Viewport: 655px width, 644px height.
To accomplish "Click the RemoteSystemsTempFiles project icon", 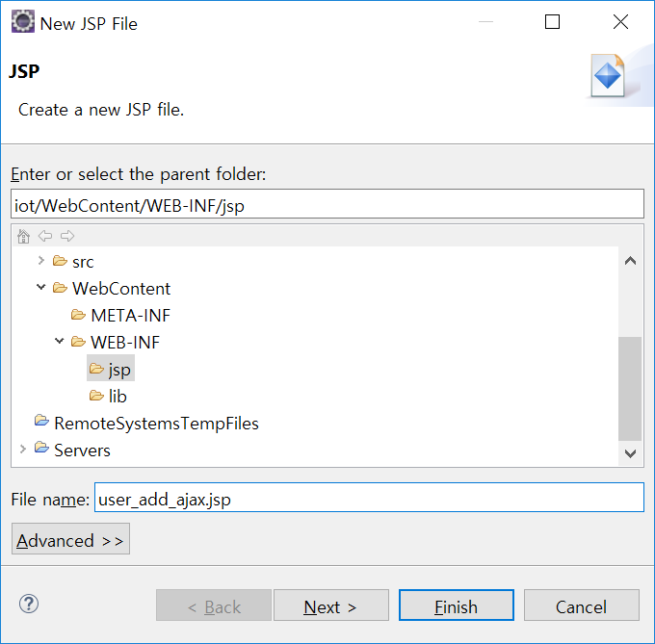I will tap(41, 421).
